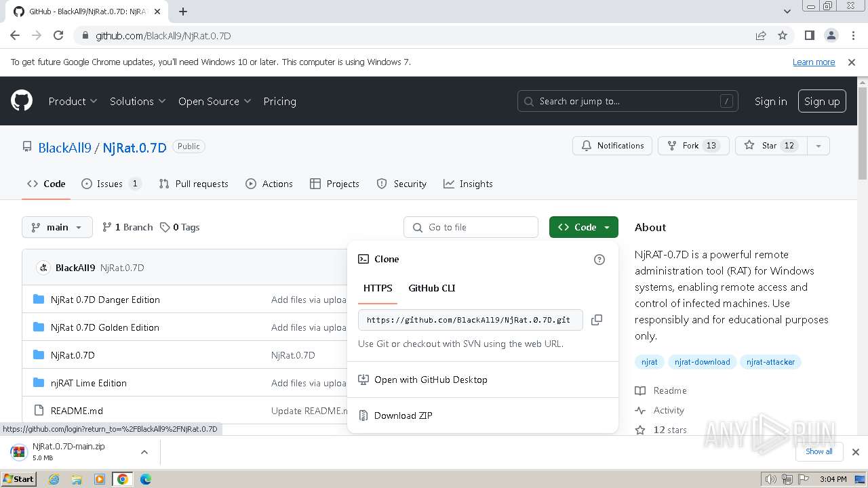Open a new browser tab
The image size is (868, 488).
coord(183,12)
